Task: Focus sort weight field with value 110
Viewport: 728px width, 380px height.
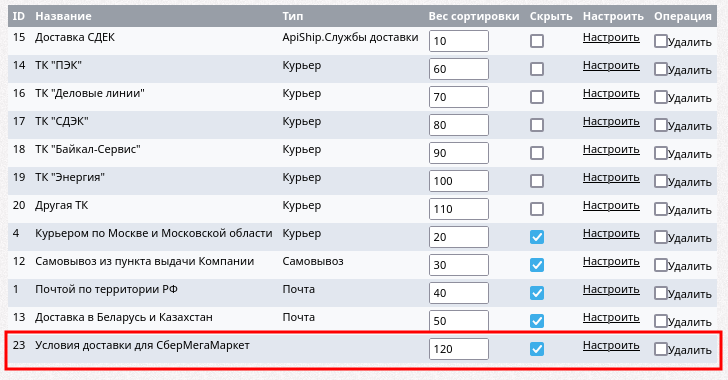Action: click(x=459, y=209)
